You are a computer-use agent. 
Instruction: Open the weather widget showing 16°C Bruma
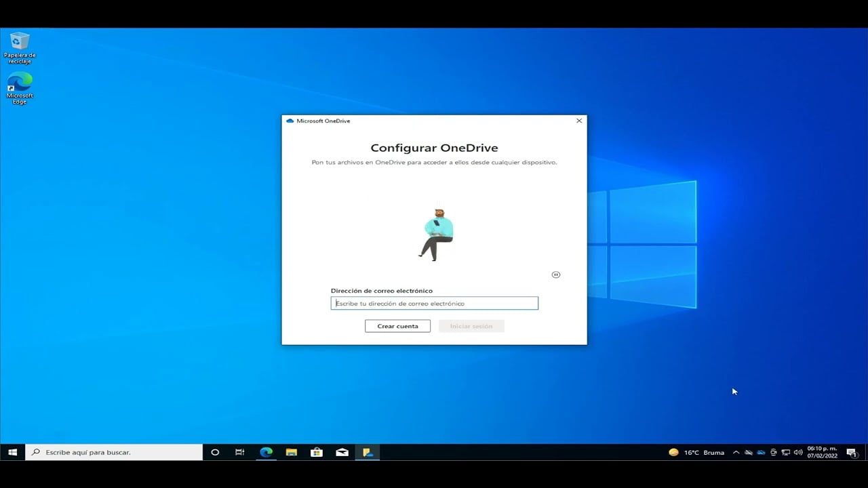tap(696, 452)
